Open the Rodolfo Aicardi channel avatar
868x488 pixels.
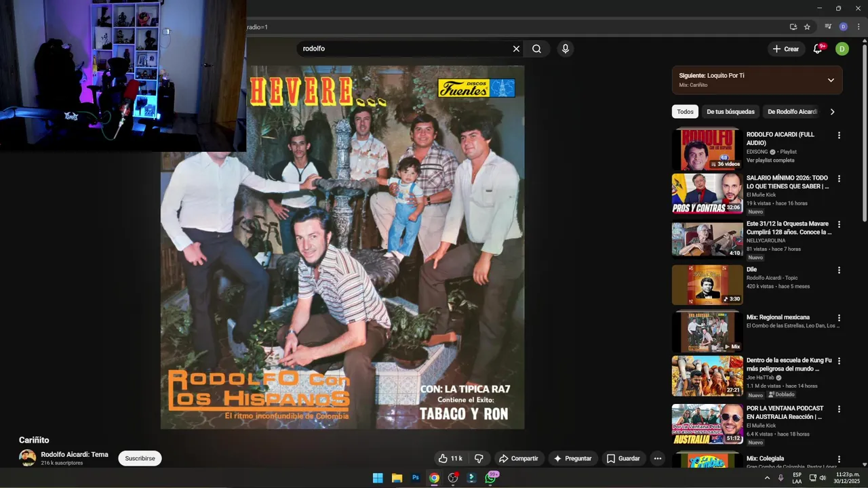tap(27, 458)
